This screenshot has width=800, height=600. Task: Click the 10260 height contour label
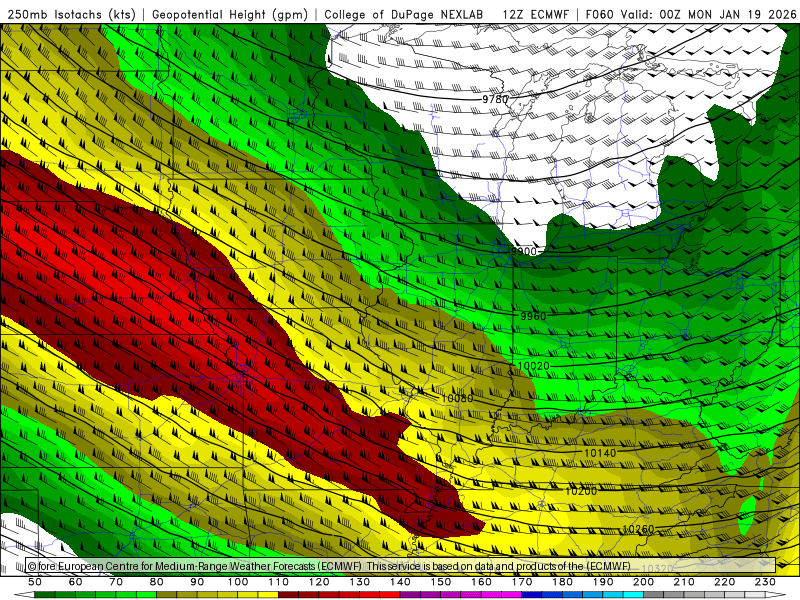click(x=638, y=529)
